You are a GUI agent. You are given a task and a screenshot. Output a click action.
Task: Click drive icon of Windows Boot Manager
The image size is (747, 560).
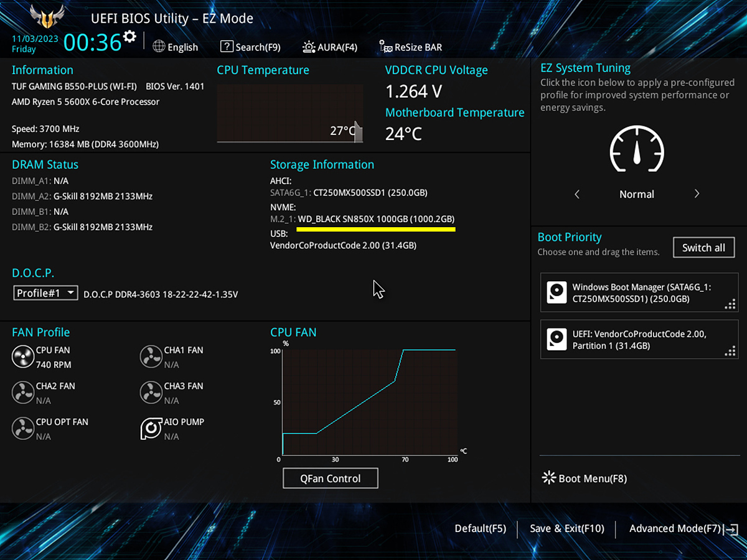point(557,292)
